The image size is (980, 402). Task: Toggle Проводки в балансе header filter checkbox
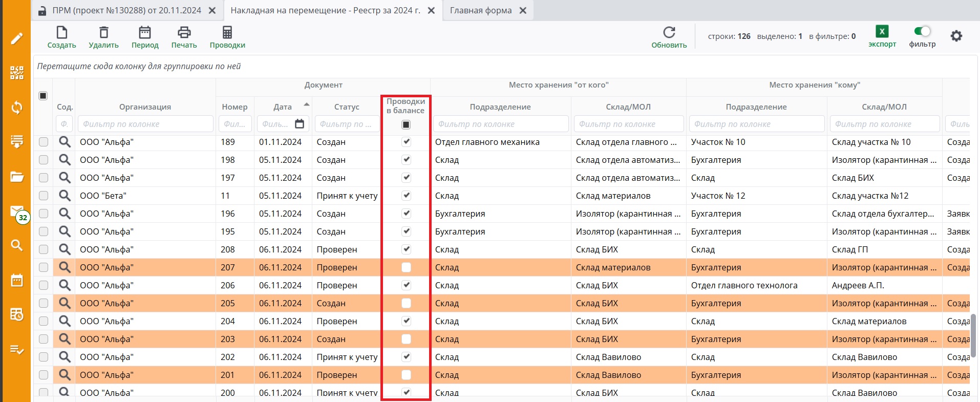(406, 124)
